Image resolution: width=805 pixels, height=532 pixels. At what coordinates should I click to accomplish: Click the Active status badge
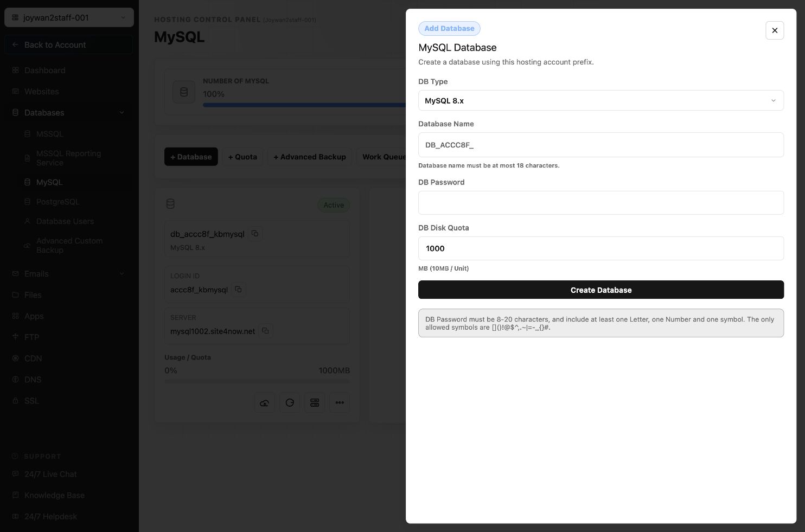(x=334, y=205)
